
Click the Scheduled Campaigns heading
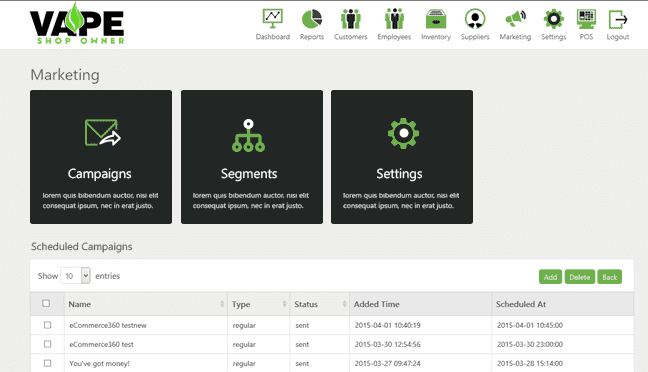[x=81, y=247]
